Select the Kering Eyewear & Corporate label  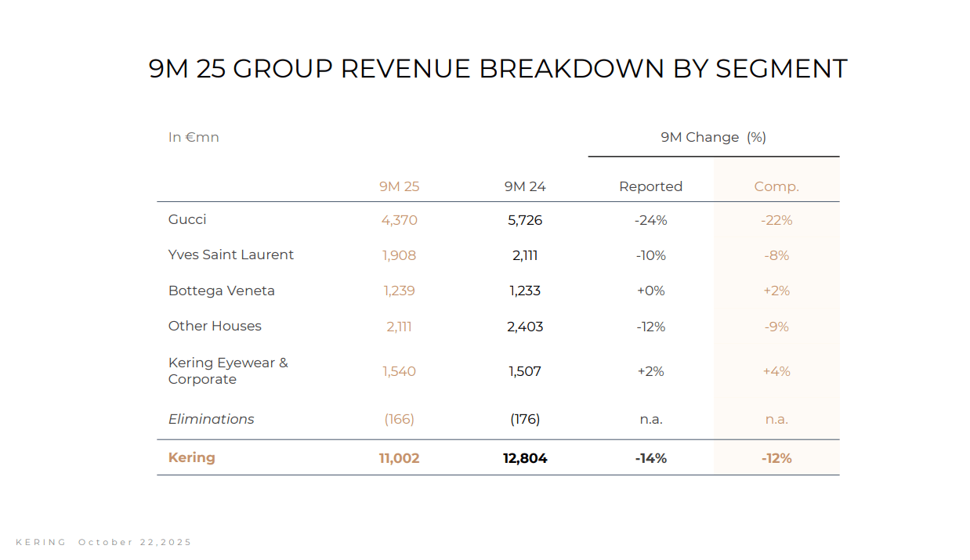(228, 371)
